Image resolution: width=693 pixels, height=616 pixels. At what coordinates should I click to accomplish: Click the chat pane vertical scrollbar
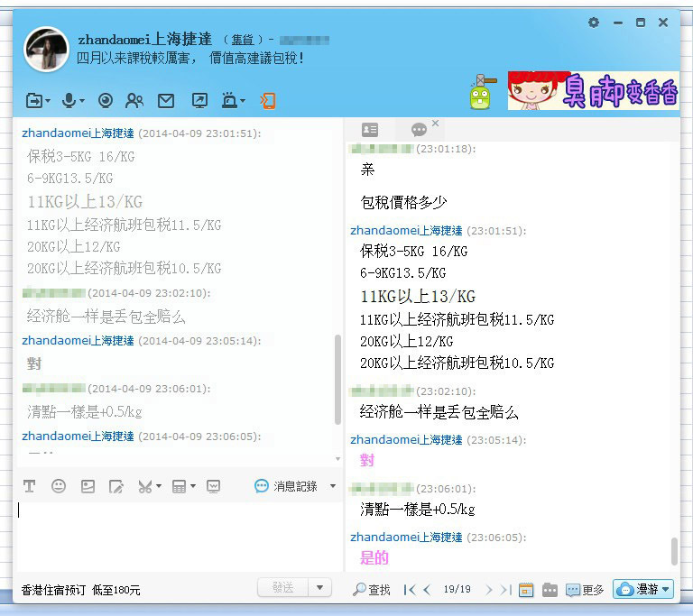(337, 380)
